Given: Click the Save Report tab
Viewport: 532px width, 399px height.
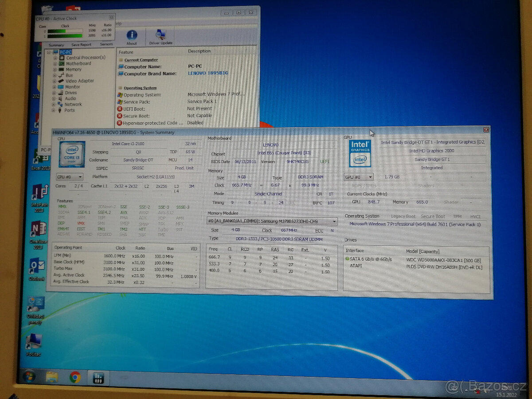Looking at the screenshot, I should coord(81,44).
